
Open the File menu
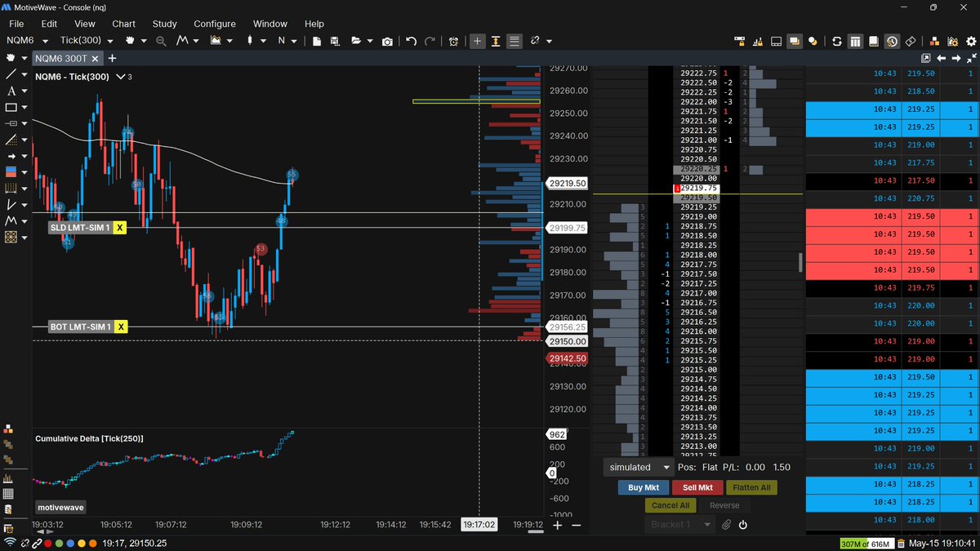(x=16, y=24)
